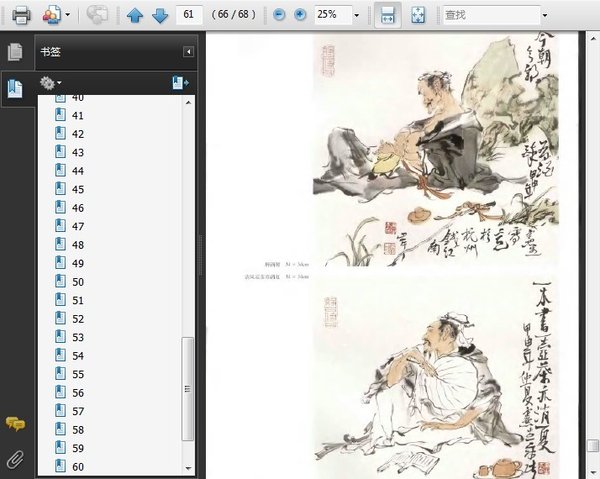Click the lower seated scholar painting

pos(435,379)
